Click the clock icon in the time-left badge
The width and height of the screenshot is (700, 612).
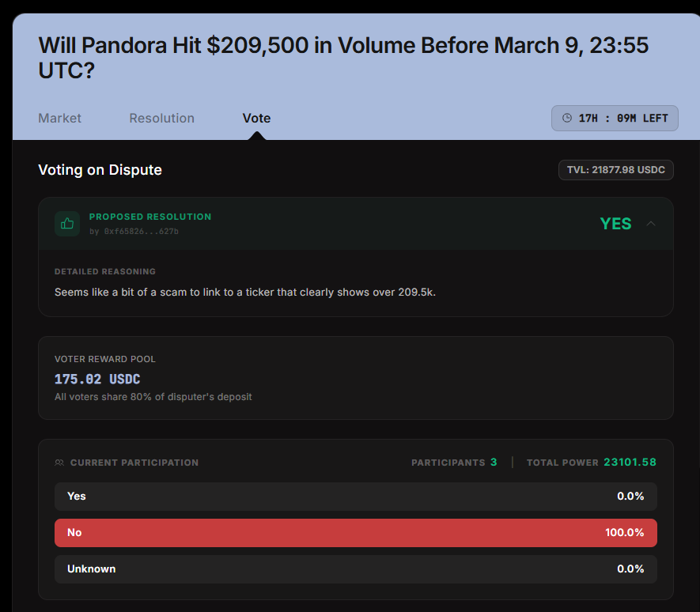[567, 119]
